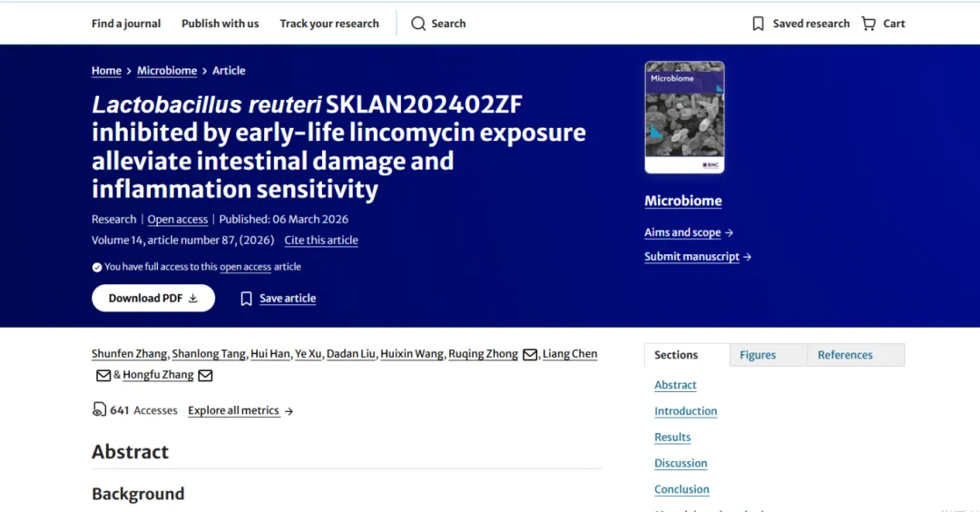Image resolution: width=980 pixels, height=512 pixels.
Task: Go to Home breadcrumb link
Action: 106,71
